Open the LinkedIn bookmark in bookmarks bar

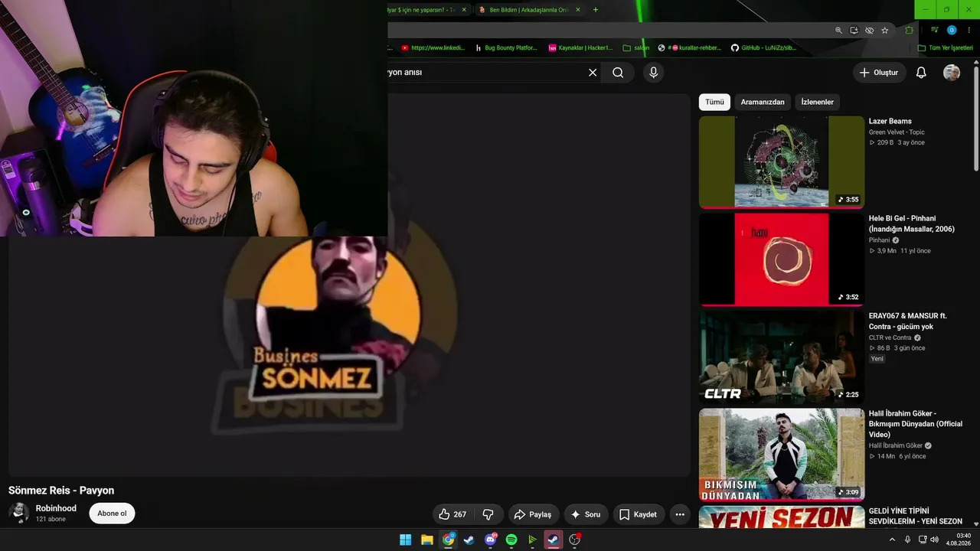433,47
